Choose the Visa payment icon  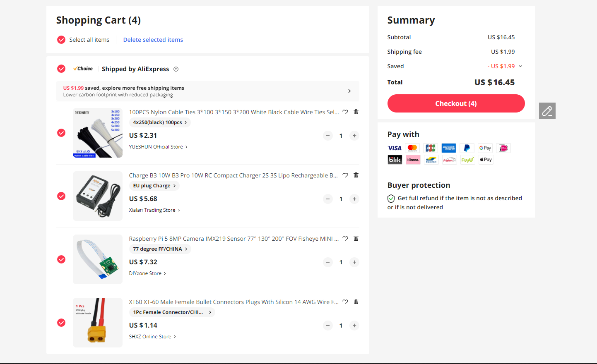point(395,148)
